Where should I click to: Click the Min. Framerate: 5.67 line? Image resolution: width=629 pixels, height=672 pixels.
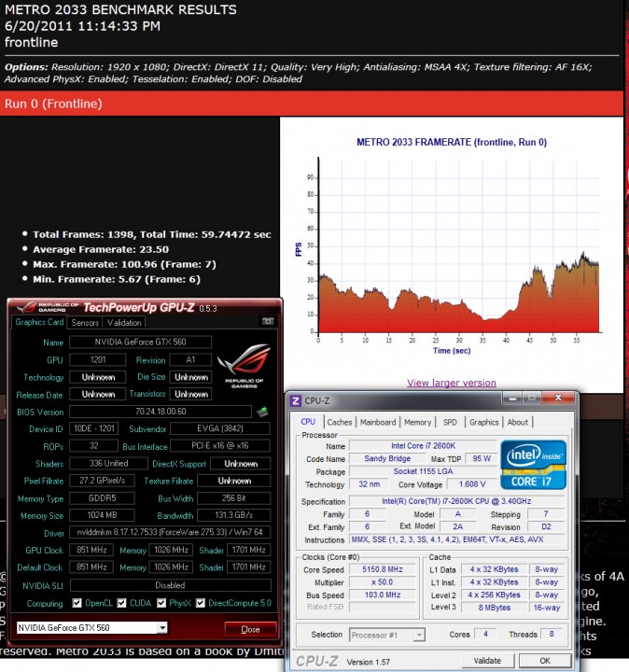coord(117,279)
